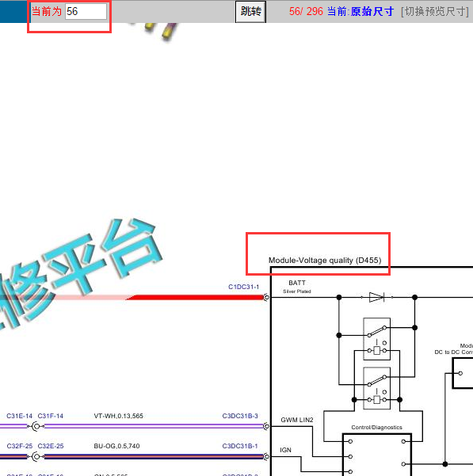The height and width of the screenshot is (476, 473).
Task: Click the diode symbol on BATT line
Action: (x=377, y=297)
